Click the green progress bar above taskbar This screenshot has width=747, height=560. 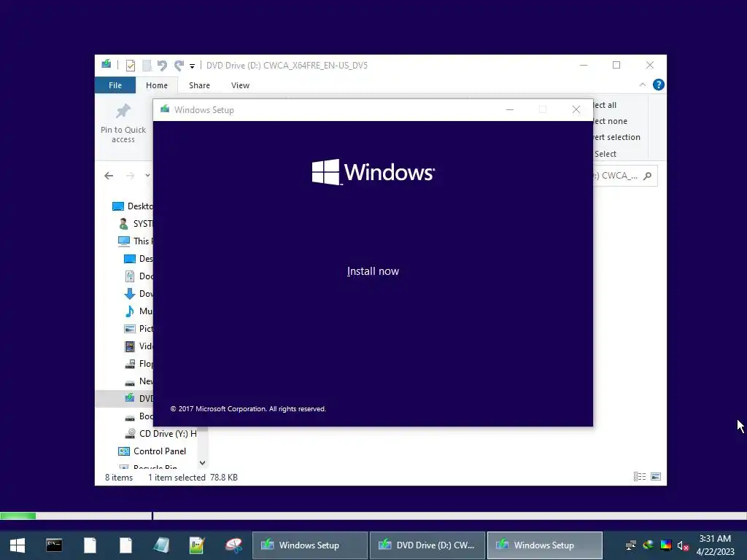click(x=18, y=516)
